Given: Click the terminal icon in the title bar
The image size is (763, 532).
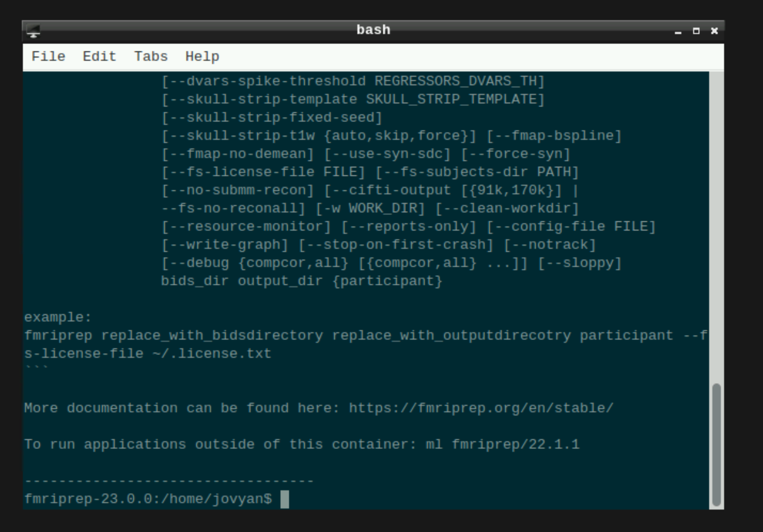Looking at the screenshot, I should (x=33, y=32).
